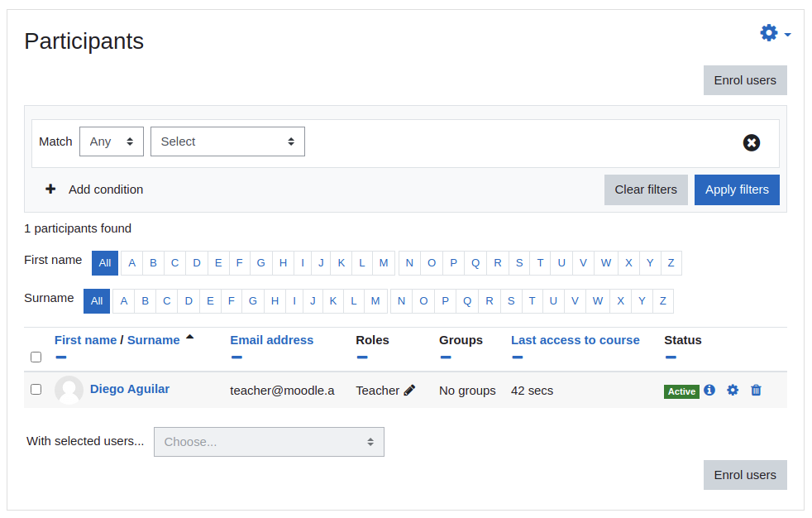Image resolution: width=812 pixels, height=518 pixels.
Task: Select Diego Aguilar's row checkbox
Action: coord(36,389)
